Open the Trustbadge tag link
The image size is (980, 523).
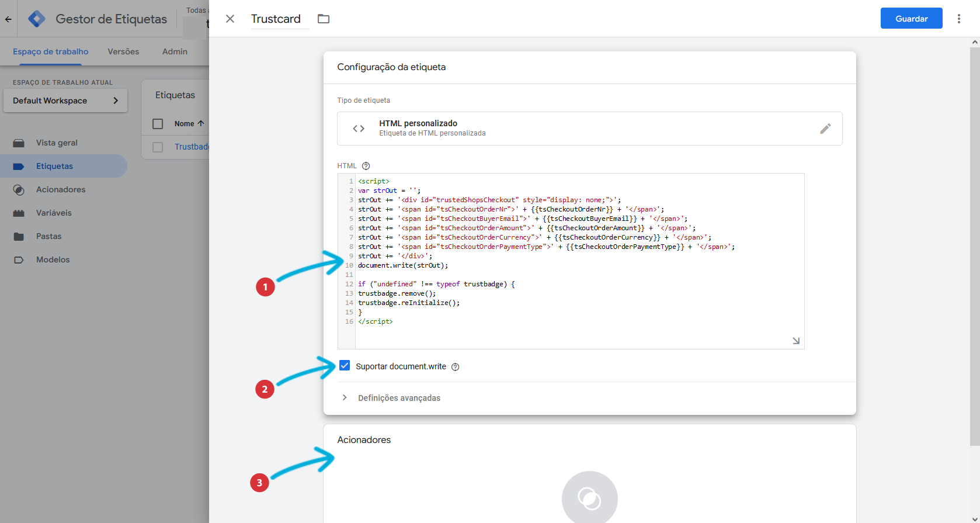[x=192, y=147]
